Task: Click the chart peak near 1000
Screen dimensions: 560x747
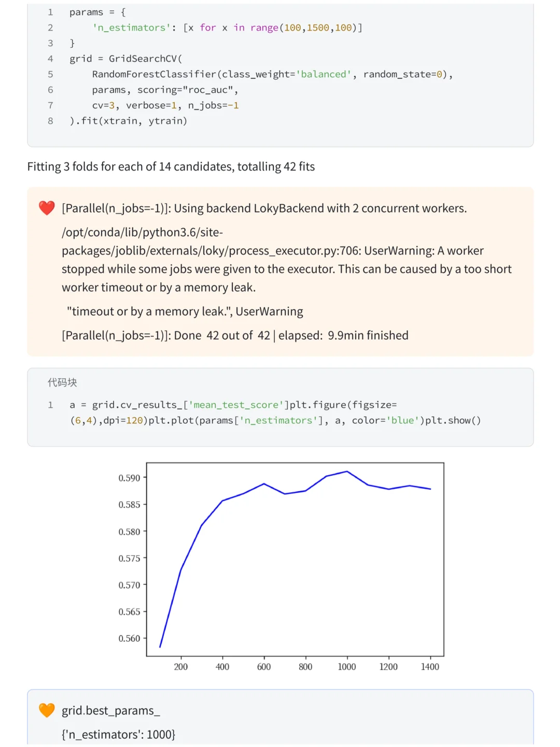Action: pyautogui.click(x=347, y=472)
